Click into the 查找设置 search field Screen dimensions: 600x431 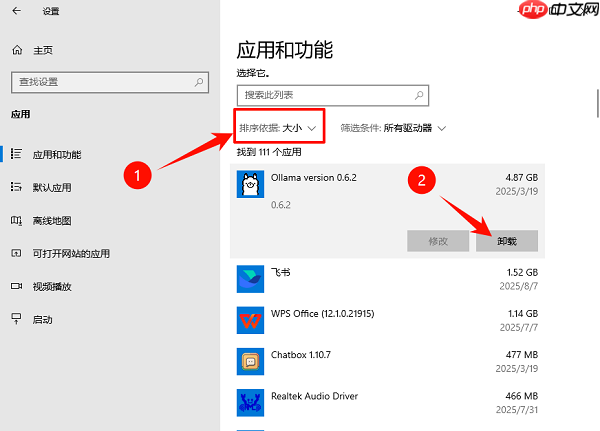pos(110,82)
